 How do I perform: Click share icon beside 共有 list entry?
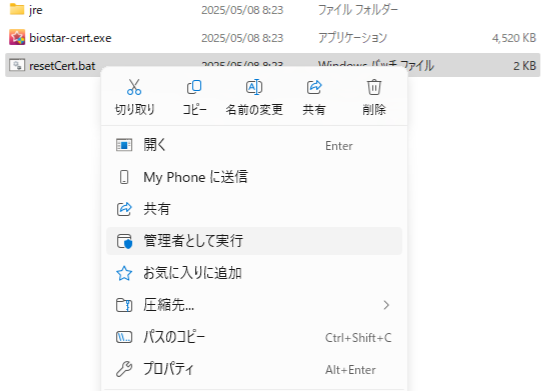point(124,209)
